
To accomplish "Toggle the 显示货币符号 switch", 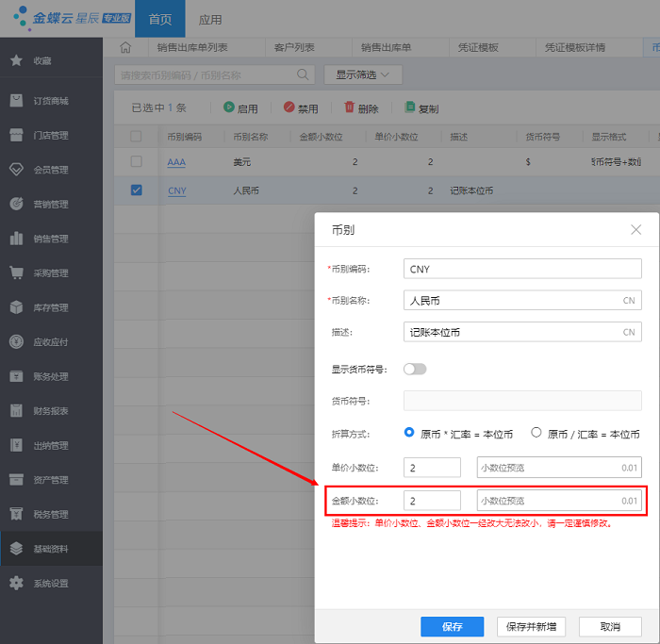I will coord(415,369).
